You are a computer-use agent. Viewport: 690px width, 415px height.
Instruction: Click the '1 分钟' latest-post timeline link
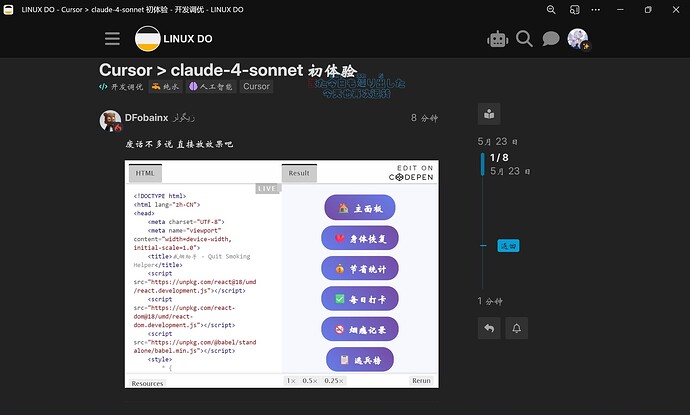coord(490,301)
